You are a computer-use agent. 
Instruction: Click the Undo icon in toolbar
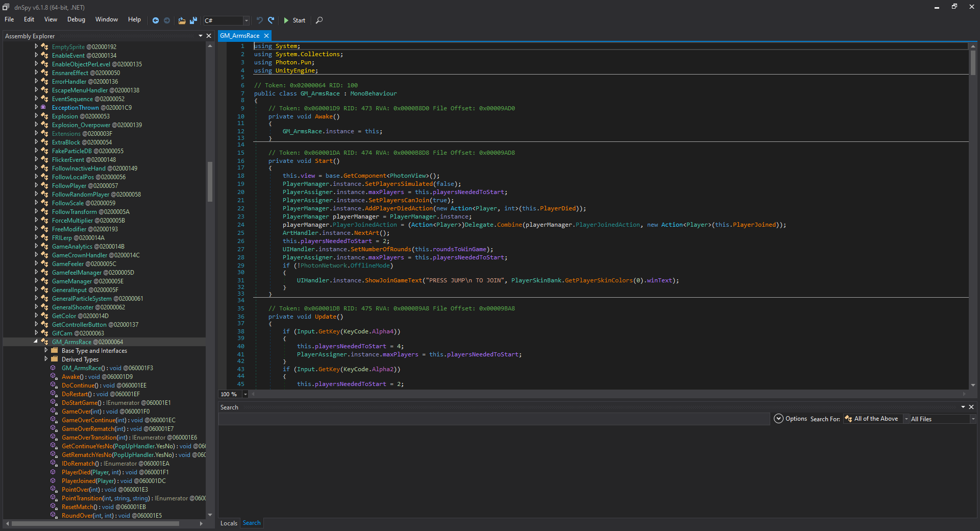coord(260,20)
